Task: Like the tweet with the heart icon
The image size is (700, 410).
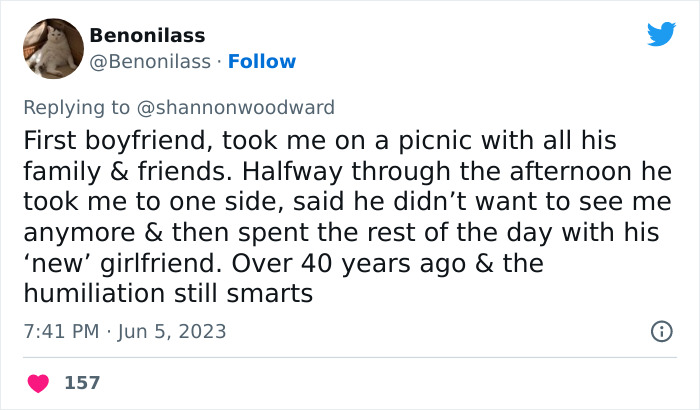Action: [40, 382]
